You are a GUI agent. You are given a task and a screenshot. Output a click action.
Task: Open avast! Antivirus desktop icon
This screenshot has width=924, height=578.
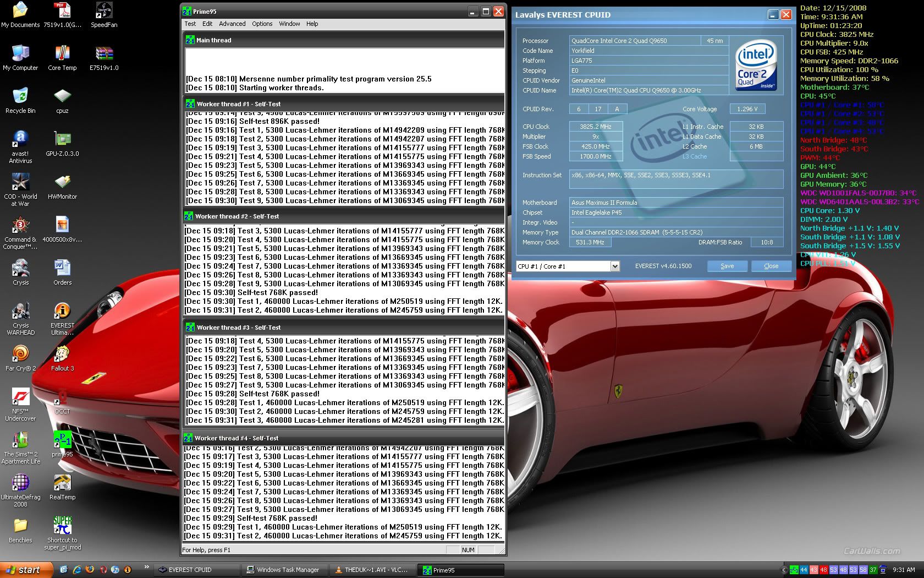[x=20, y=146]
